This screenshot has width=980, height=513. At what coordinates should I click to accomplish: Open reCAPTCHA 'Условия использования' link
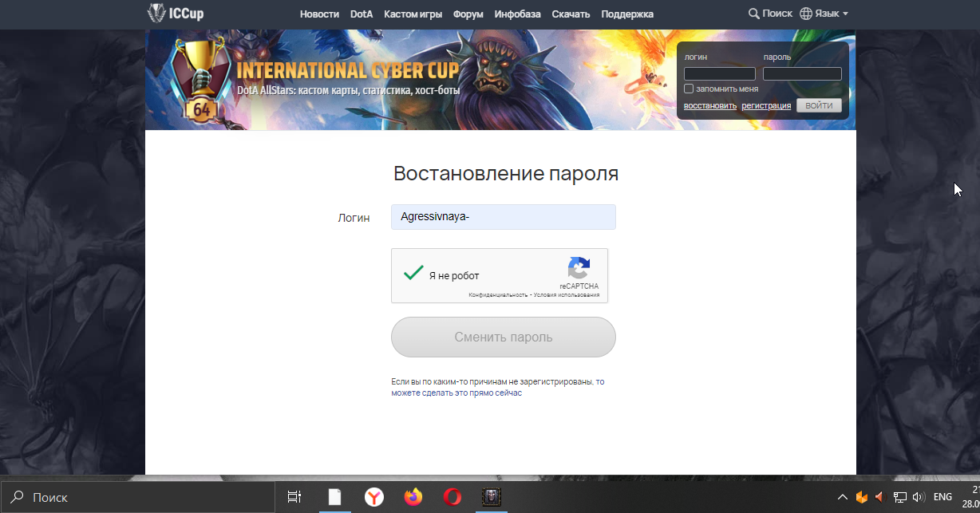coord(566,295)
